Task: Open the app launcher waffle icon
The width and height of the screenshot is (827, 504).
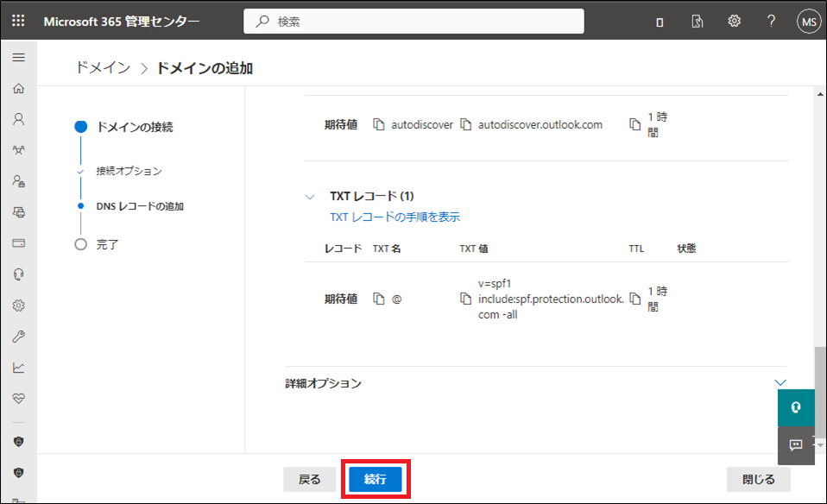Action: click(x=18, y=21)
